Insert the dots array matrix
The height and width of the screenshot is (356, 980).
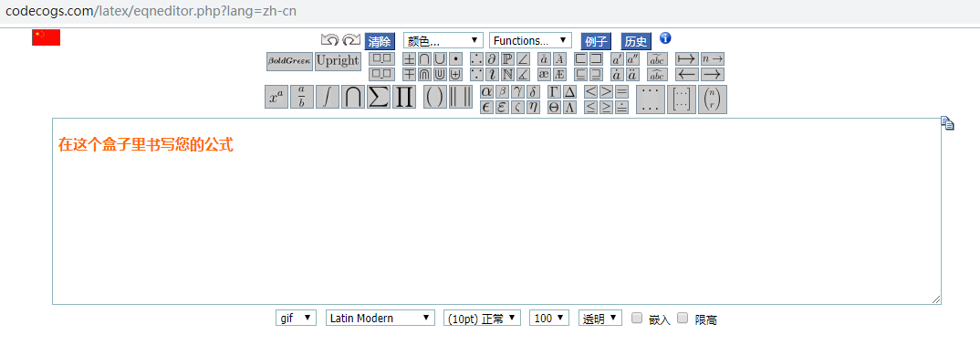coord(650,99)
